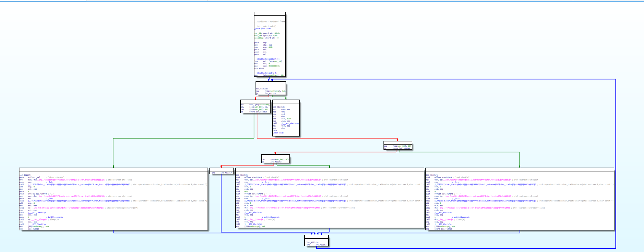Click the loc_4121E2 loop header node
This screenshot has width=644, height=252.
click(x=270, y=90)
